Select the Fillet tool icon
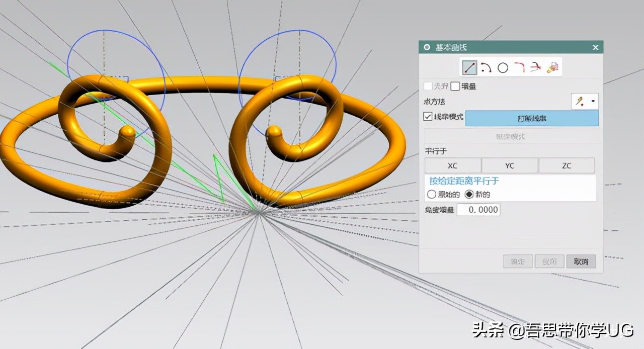This screenshot has width=644, height=349. [x=519, y=67]
